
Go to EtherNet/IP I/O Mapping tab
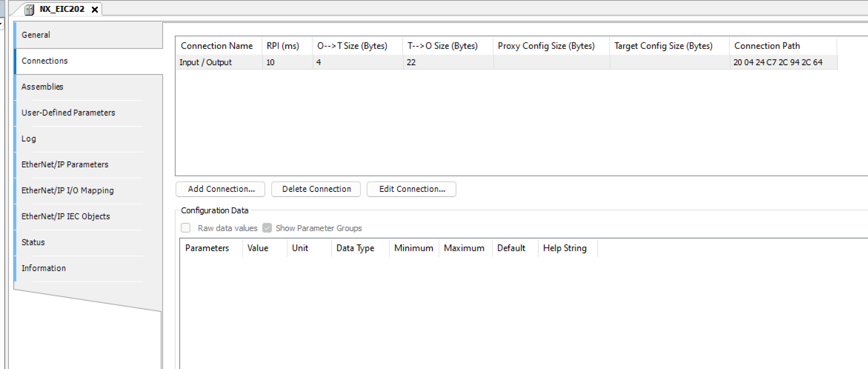pyautogui.click(x=67, y=191)
